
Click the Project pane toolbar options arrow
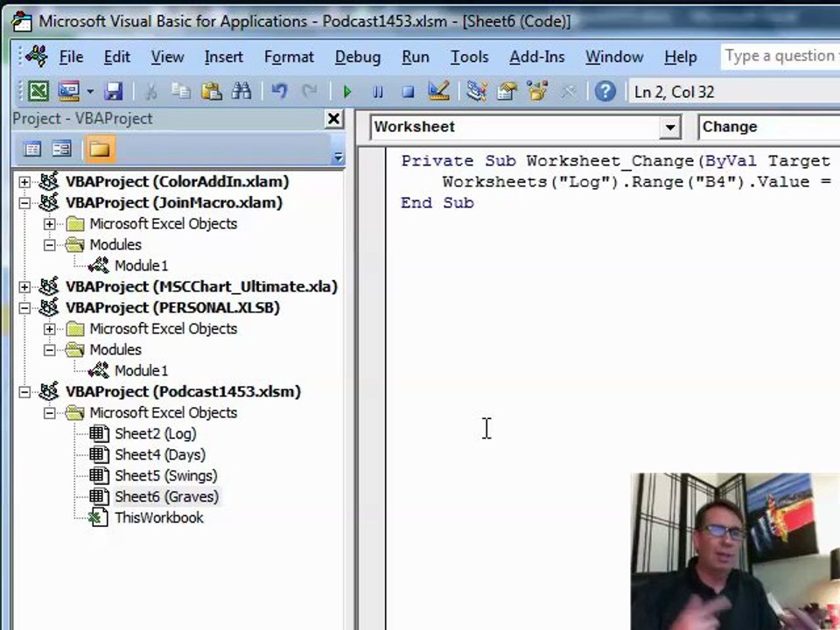(x=338, y=157)
